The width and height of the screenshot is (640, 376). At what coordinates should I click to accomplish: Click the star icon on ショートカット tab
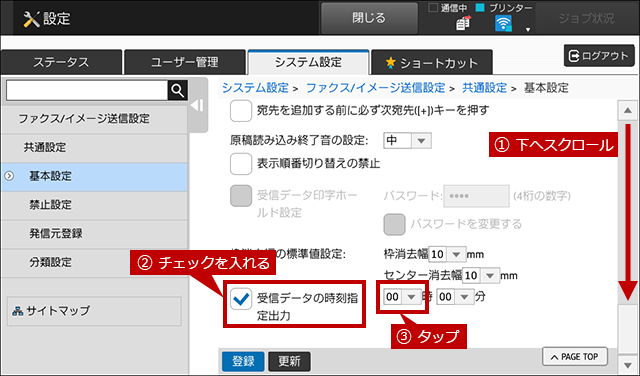point(391,62)
